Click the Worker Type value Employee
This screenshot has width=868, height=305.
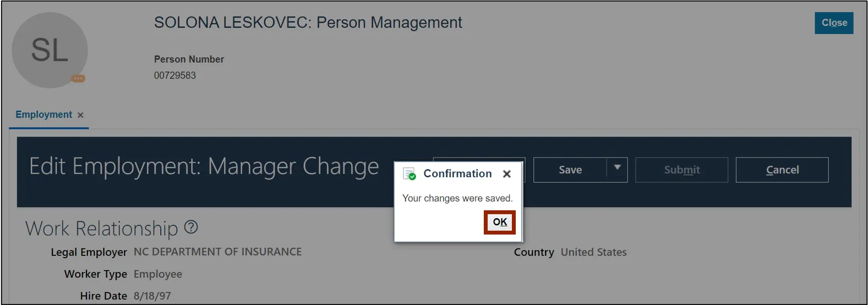click(x=158, y=274)
